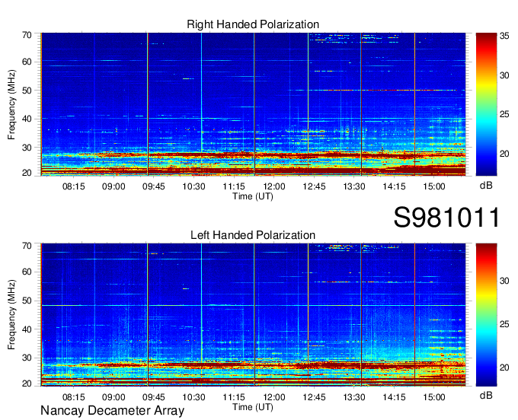Screen dimensions: 518x420
Task: Click the Right Handed Polarization dB colorbar
Action: pyautogui.click(x=486, y=104)
